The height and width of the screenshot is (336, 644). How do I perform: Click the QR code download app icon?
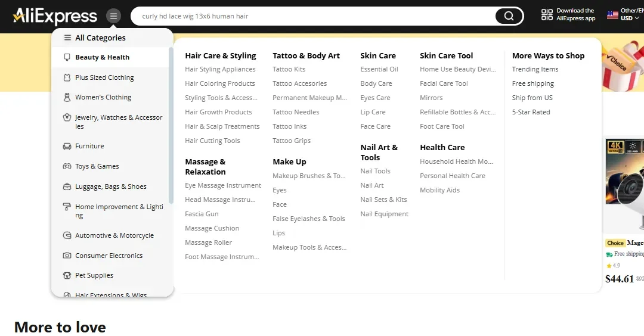pos(547,15)
